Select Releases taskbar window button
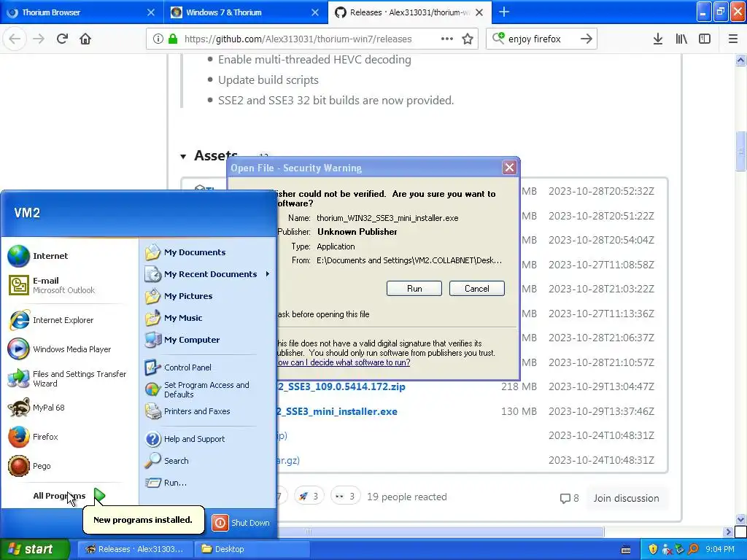The height and width of the screenshot is (560, 747). point(135,549)
